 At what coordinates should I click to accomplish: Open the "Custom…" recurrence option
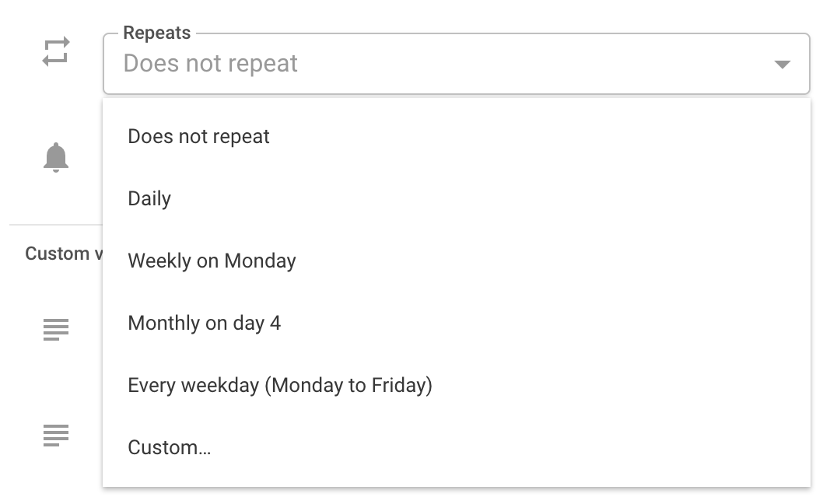pos(170,448)
